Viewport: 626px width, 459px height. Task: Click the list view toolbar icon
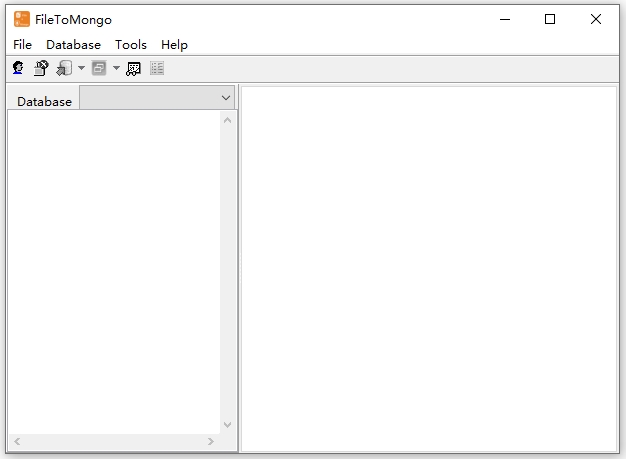[x=157, y=68]
